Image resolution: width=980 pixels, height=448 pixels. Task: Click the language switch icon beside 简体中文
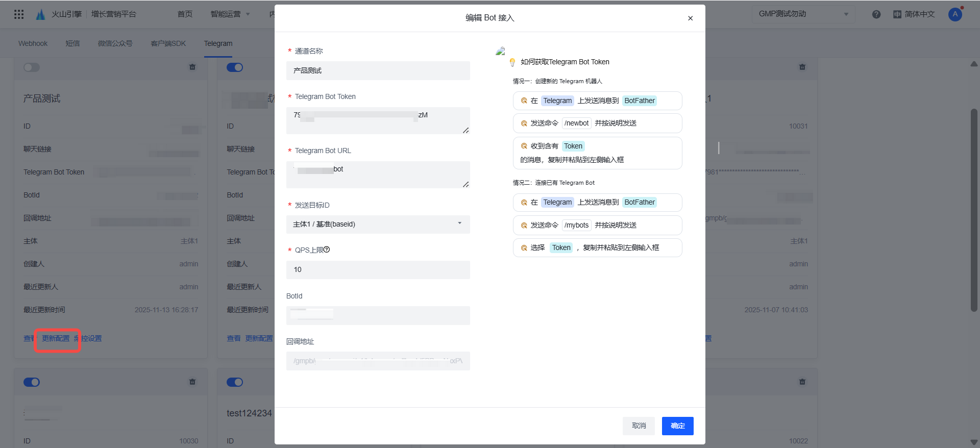897,14
